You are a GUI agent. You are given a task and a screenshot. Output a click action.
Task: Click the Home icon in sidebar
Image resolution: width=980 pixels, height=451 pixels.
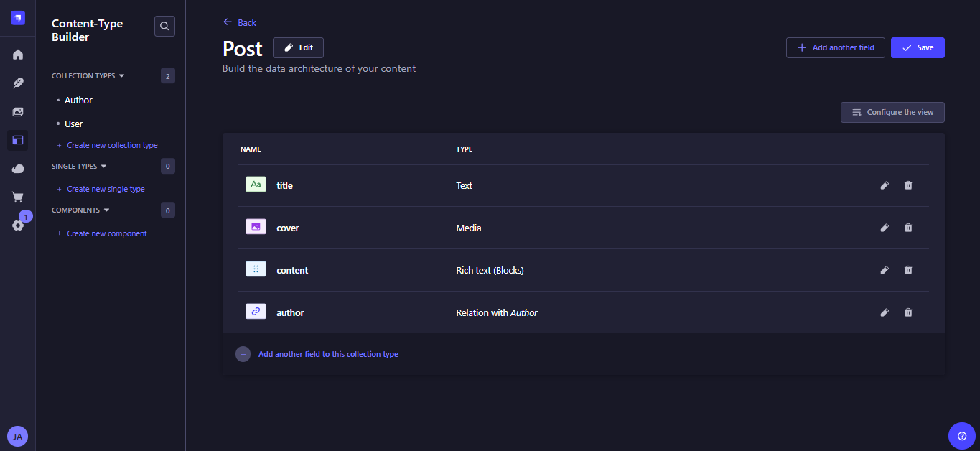[x=18, y=55]
